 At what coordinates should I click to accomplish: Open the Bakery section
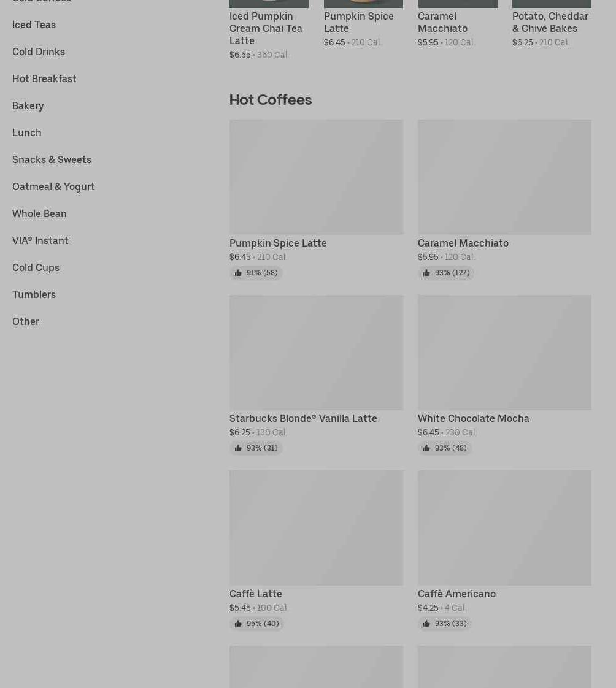tap(28, 105)
